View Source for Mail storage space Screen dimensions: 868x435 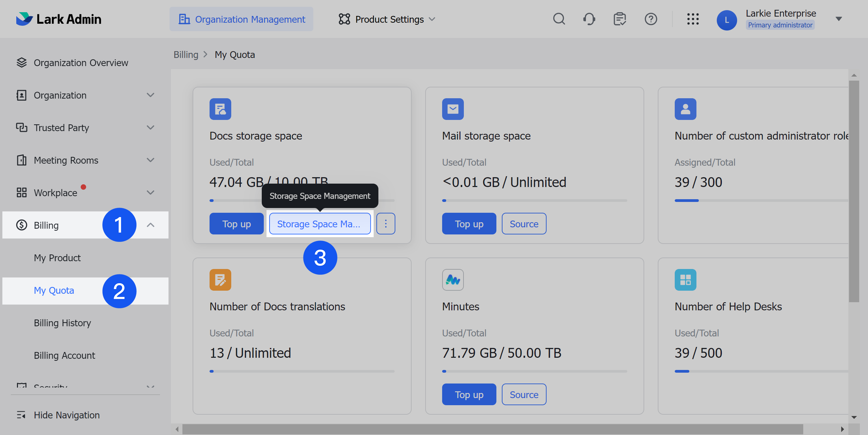pos(524,224)
